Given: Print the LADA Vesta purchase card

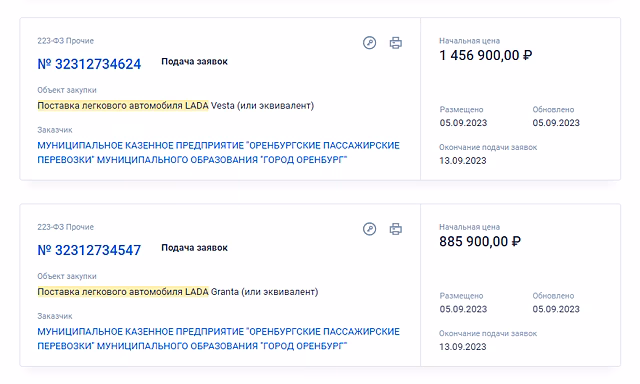Looking at the screenshot, I should (x=396, y=42).
